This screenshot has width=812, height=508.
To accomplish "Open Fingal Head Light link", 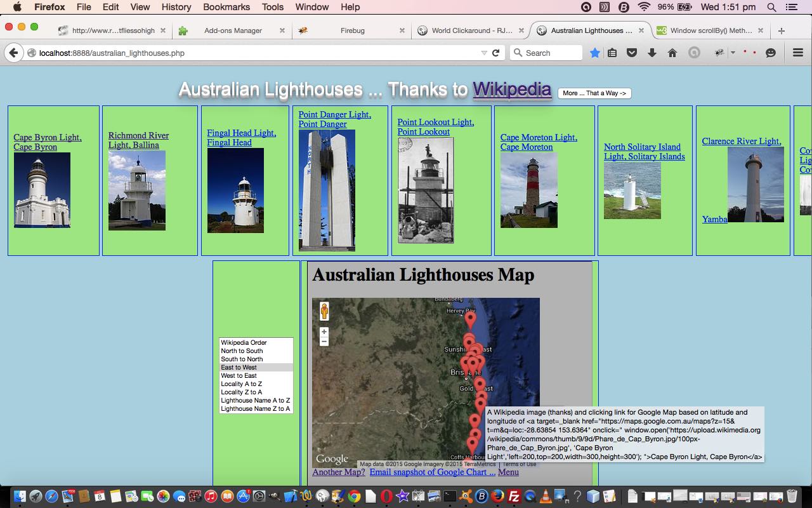I will [241, 138].
